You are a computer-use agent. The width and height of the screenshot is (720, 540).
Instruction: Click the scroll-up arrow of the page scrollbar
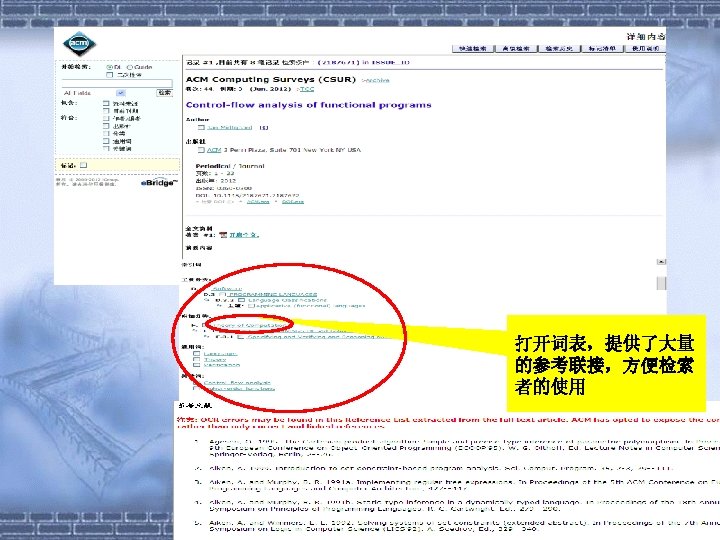pyautogui.click(x=661, y=262)
